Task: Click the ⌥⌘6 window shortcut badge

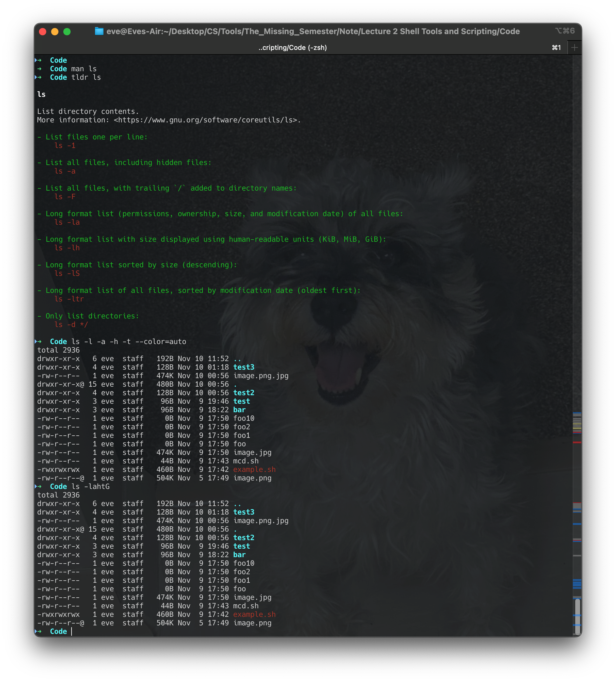Action: (565, 30)
